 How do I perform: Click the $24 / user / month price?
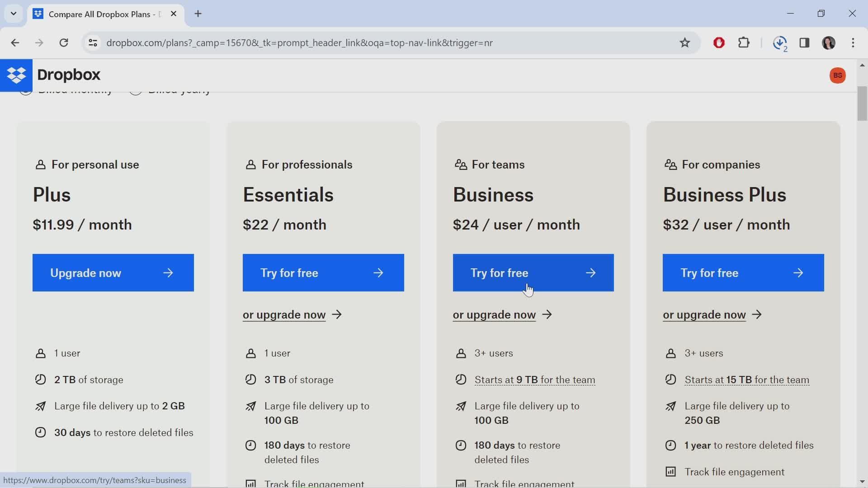pyautogui.click(x=516, y=225)
